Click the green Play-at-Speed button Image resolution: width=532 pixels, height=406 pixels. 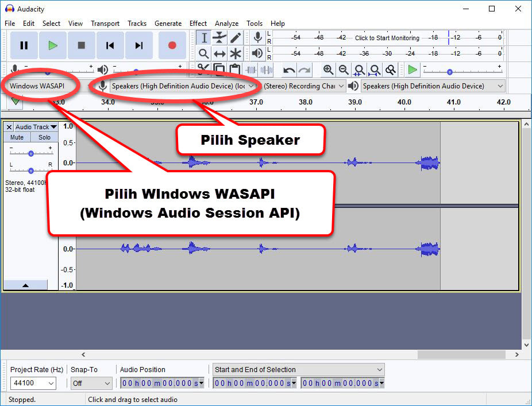point(413,70)
